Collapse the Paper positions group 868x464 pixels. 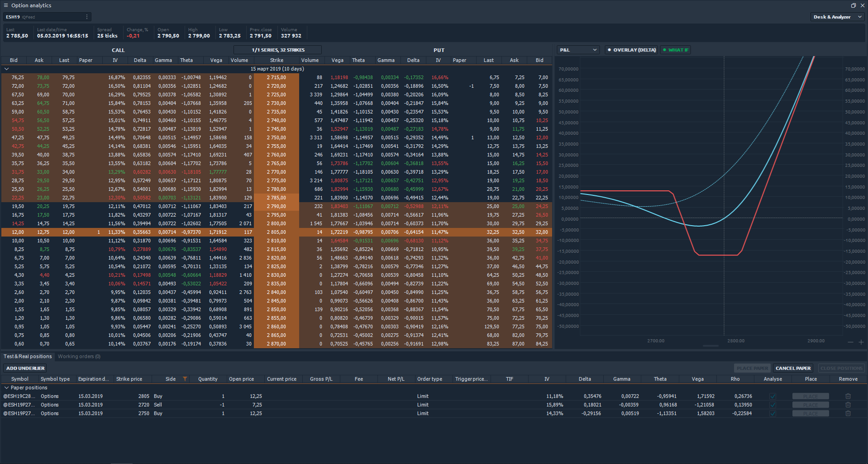6,388
